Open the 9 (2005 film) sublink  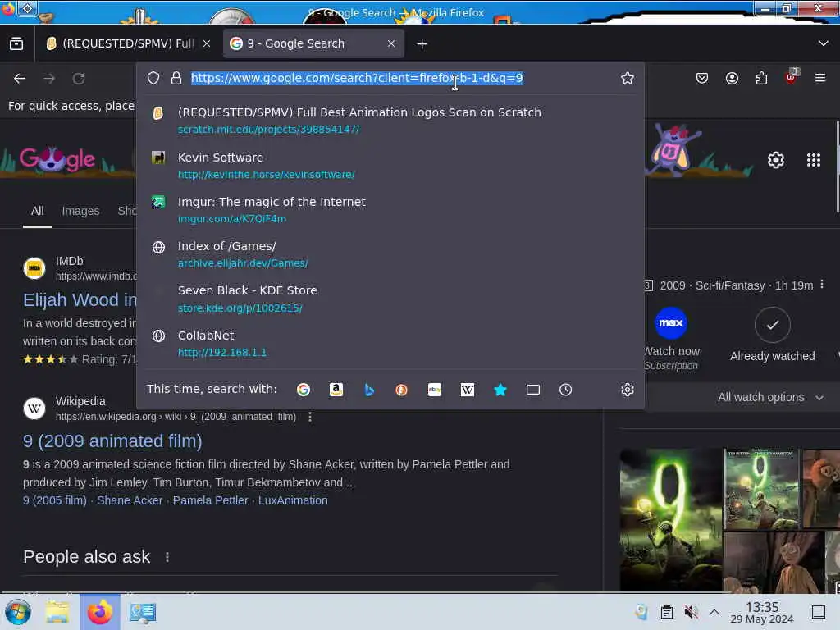click(x=55, y=500)
